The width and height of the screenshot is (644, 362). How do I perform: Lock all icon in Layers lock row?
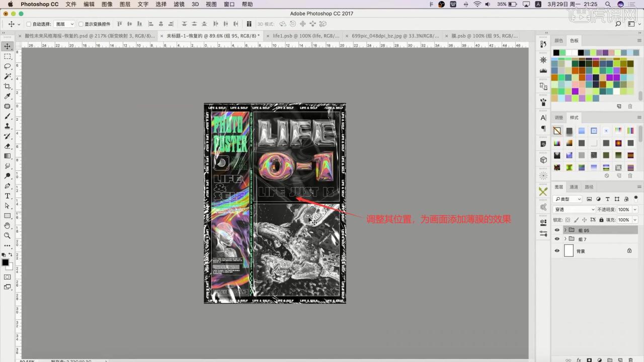[x=601, y=220]
